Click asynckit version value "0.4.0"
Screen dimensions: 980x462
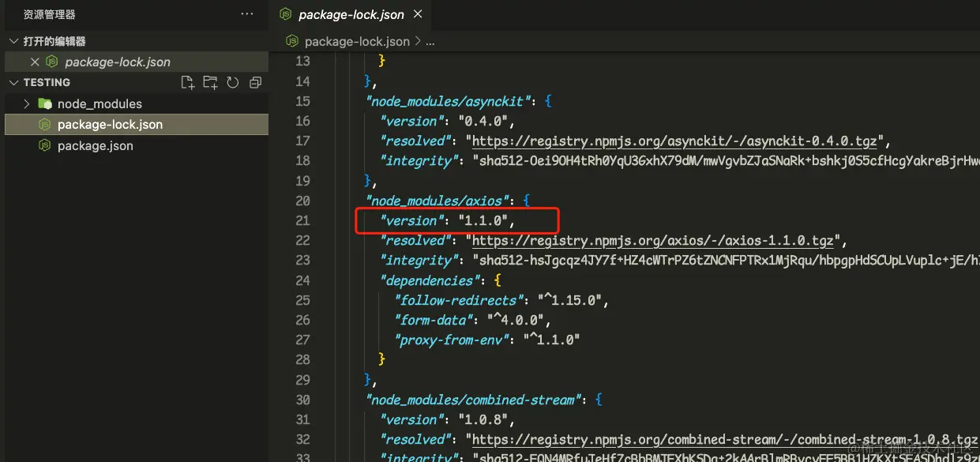[x=483, y=122]
